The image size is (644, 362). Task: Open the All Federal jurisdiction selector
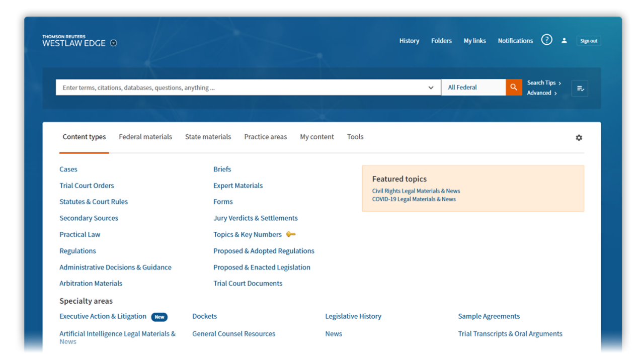coord(473,87)
